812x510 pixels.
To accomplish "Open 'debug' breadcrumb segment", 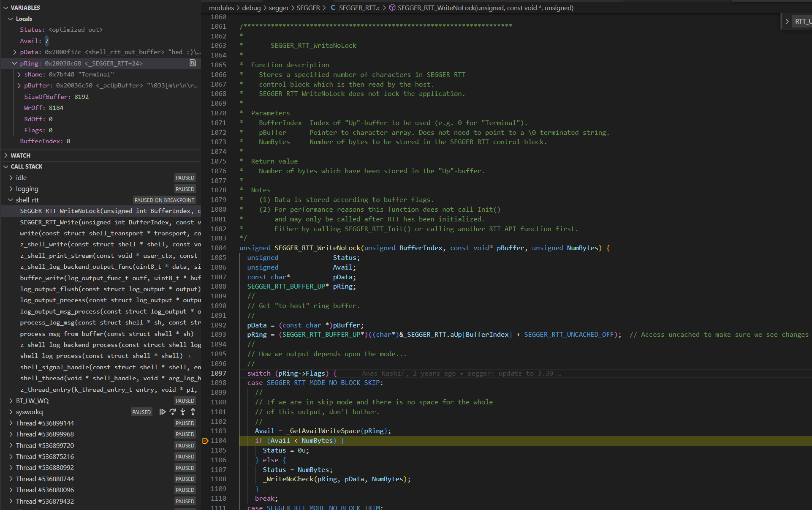I will tap(251, 8).
